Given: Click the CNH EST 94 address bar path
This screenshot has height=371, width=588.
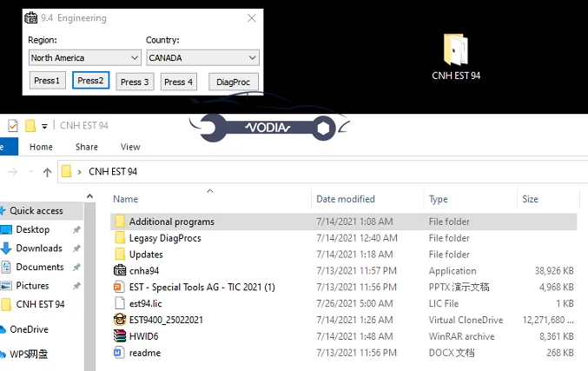Looking at the screenshot, I should point(113,171).
